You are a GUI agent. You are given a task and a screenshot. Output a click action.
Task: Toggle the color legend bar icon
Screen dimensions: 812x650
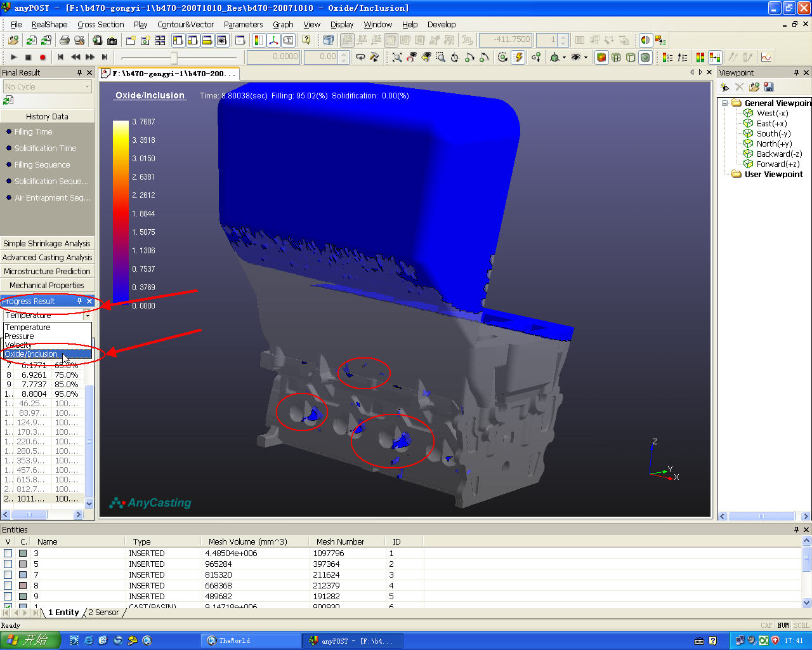coord(259,40)
